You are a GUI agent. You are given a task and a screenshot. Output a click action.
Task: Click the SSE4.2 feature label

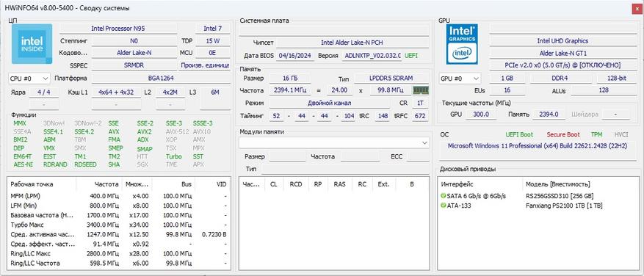(84, 132)
